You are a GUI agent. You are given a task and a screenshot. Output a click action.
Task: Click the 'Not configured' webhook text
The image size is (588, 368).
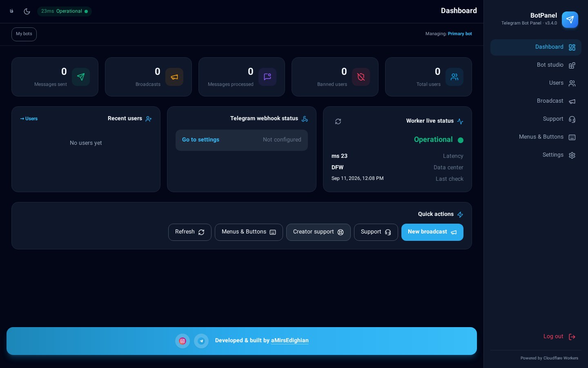coord(282,140)
